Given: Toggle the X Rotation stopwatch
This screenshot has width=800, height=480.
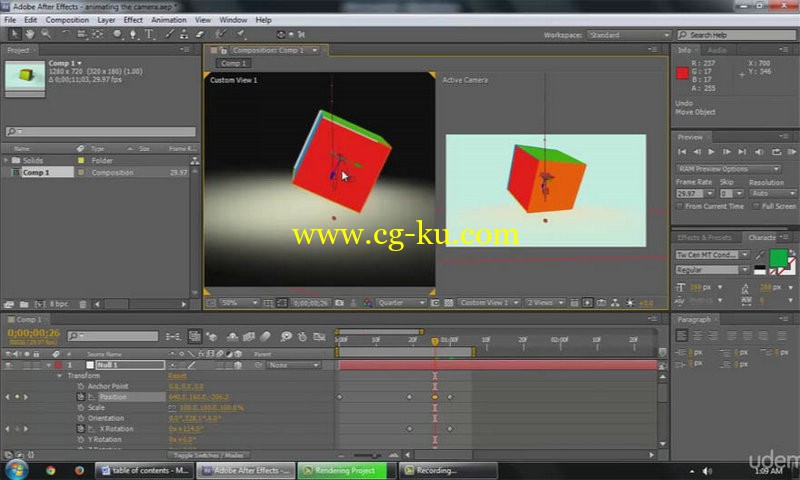Looking at the screenshot, I should tap(81, 429).
